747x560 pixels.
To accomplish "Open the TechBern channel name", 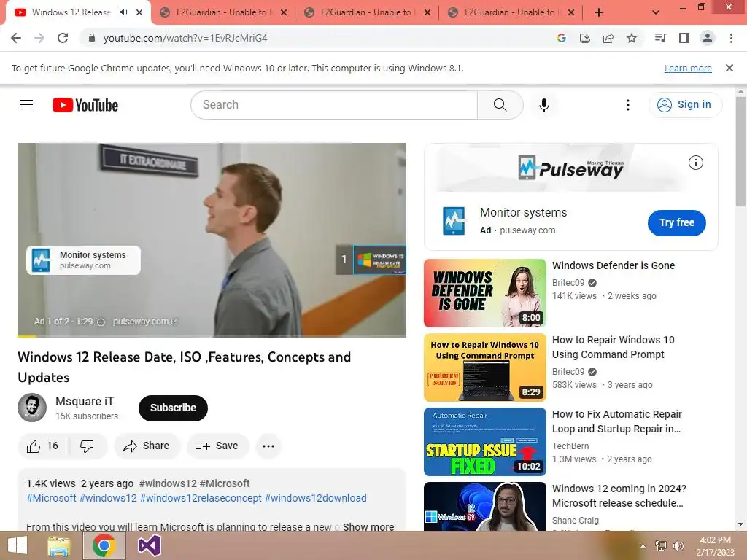I will click(x=570, y=446).
